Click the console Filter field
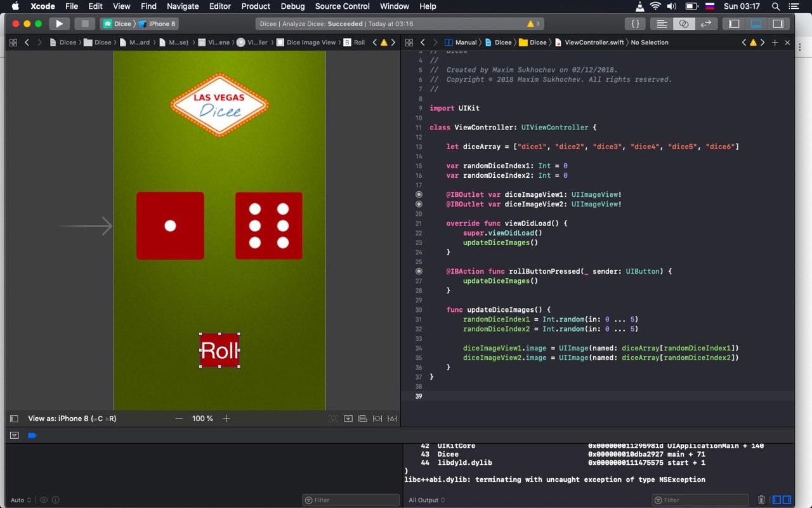 (700, 500)
